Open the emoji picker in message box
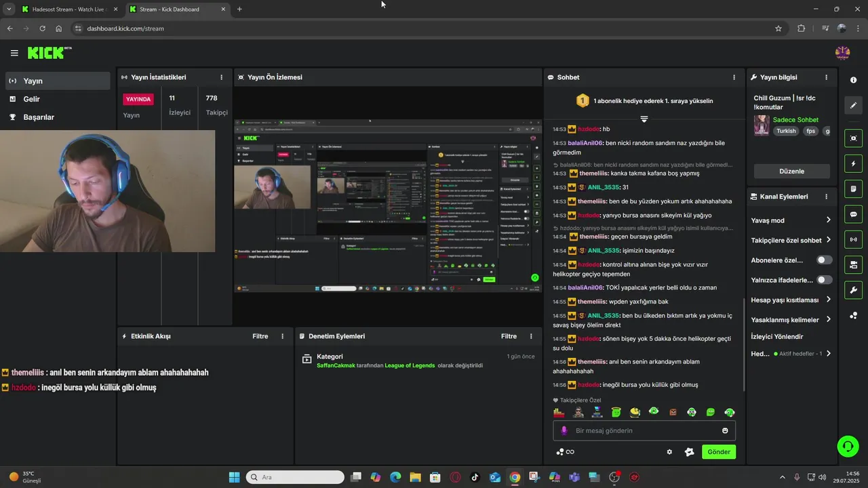This screenshot has width=868, height=488. (725, 430)
